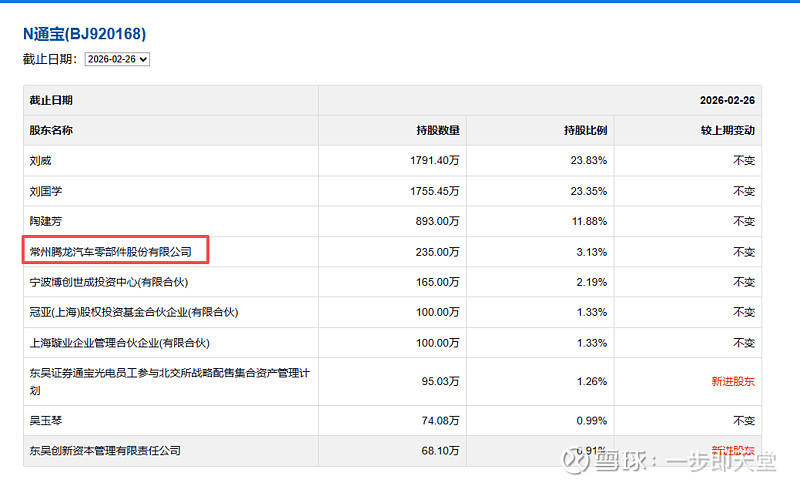Click the 持股数量 column header

point(438,130)
